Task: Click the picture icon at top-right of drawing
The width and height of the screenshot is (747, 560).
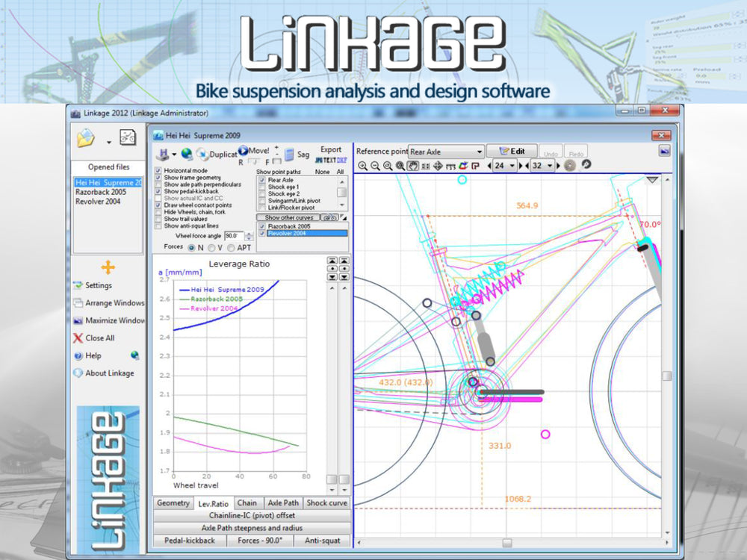Action: (x=665, y=151)
